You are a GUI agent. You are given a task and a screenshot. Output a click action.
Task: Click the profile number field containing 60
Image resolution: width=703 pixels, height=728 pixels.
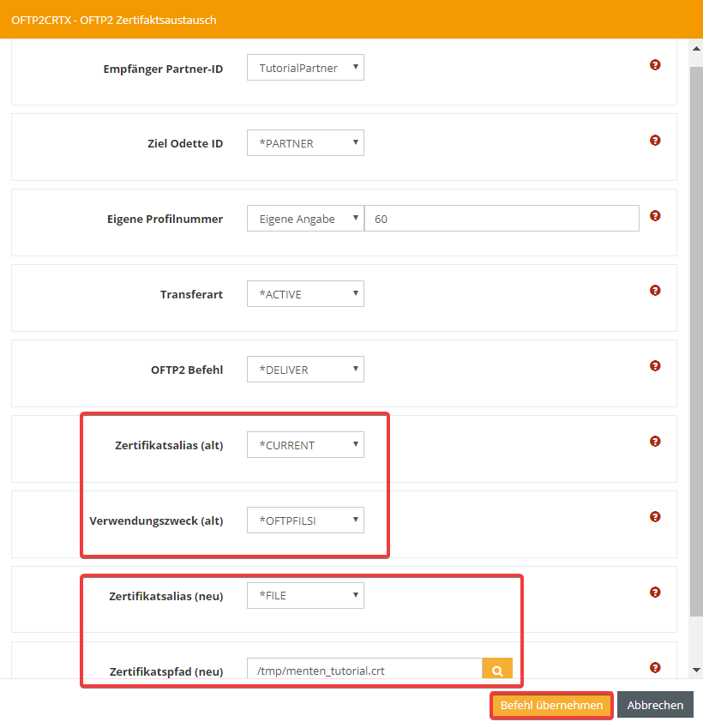coord(502,219)
